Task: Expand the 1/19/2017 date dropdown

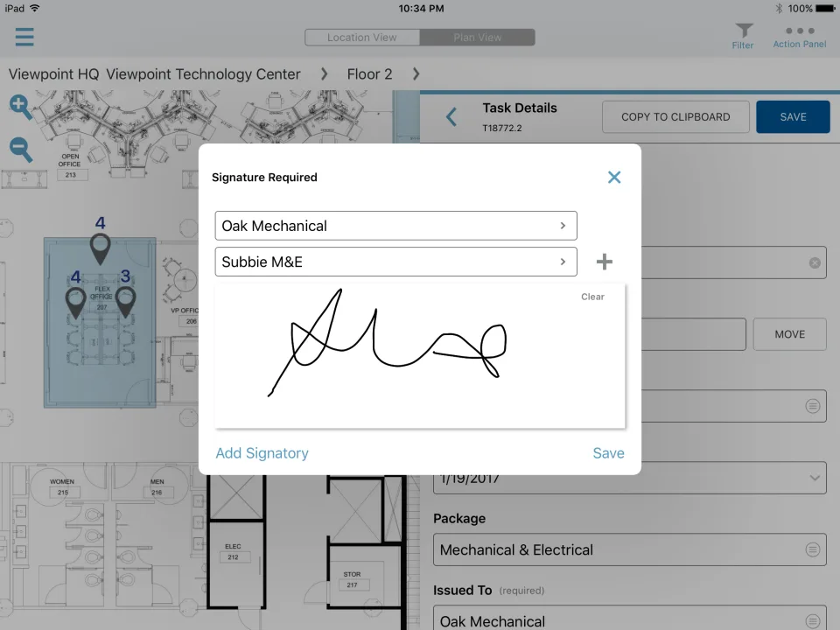Action: tap(815, 478)
